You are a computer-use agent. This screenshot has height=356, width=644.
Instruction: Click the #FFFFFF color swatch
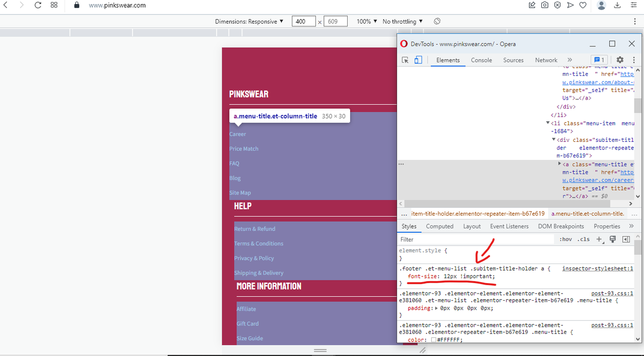coord(434,340)
